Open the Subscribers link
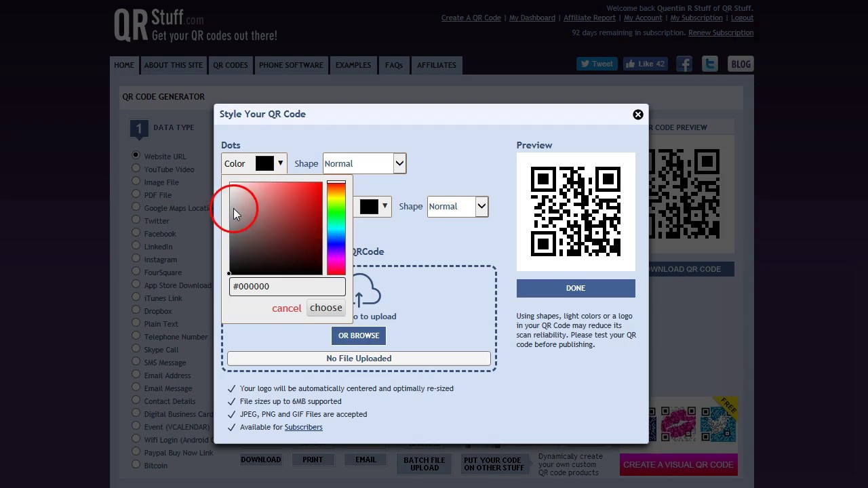 pos(303,427)
